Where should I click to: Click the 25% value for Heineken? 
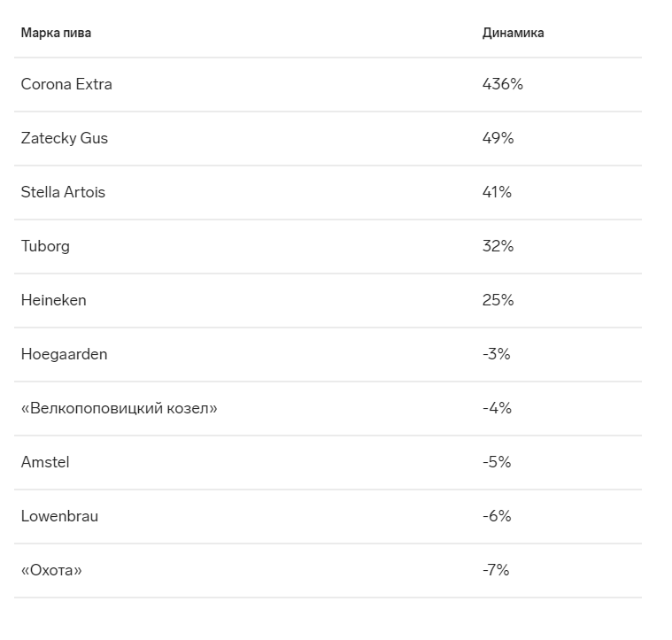click(498, 300)
